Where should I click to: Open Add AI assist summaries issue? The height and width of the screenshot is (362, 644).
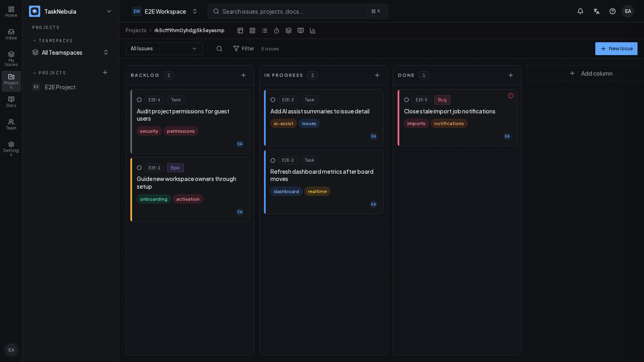[x=324, y=118]
